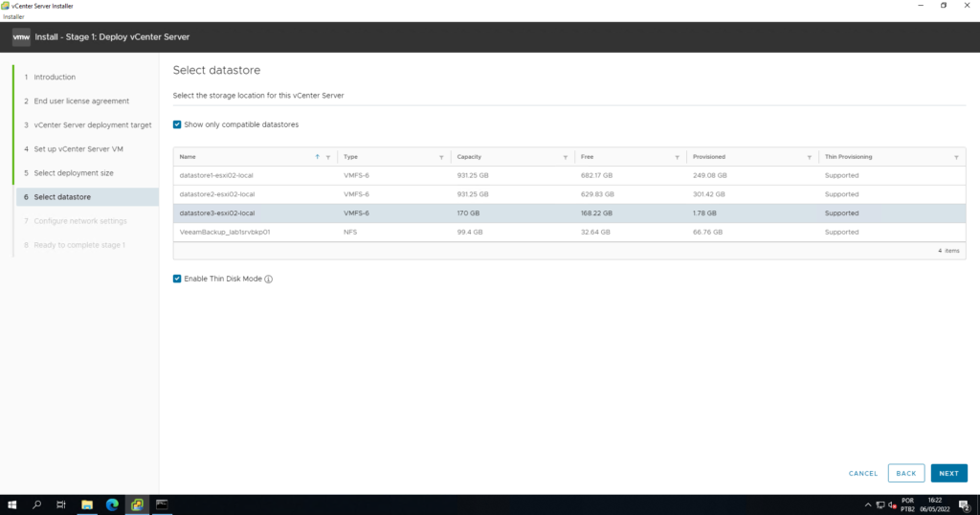Open the Free column filter icon
The image size is (980, 515).
[x=677, y=158]
